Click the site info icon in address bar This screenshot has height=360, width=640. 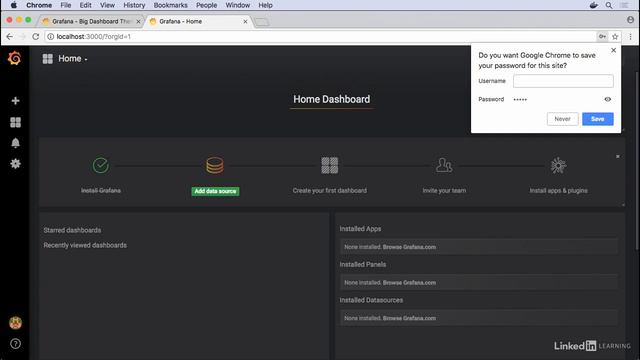tap(50, 37)
